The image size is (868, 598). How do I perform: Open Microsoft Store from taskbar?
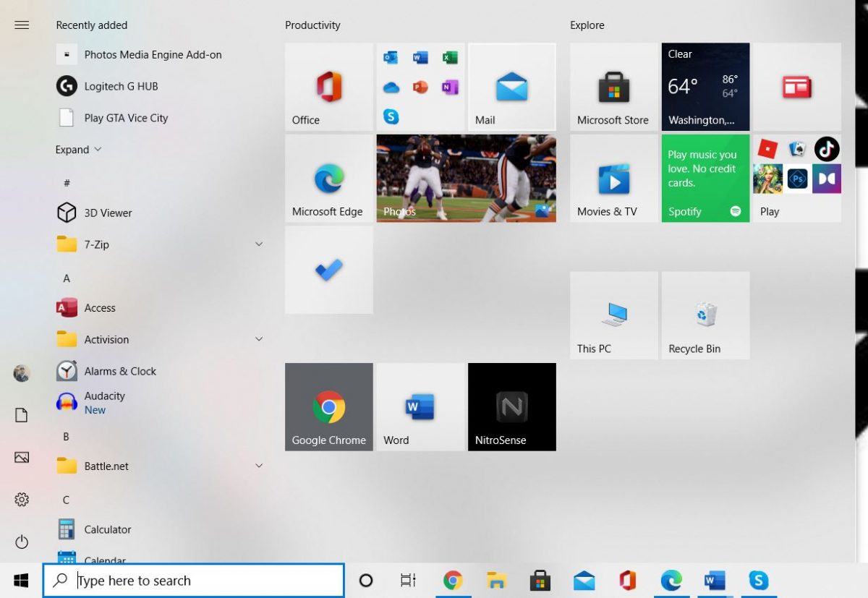(540, 581)
